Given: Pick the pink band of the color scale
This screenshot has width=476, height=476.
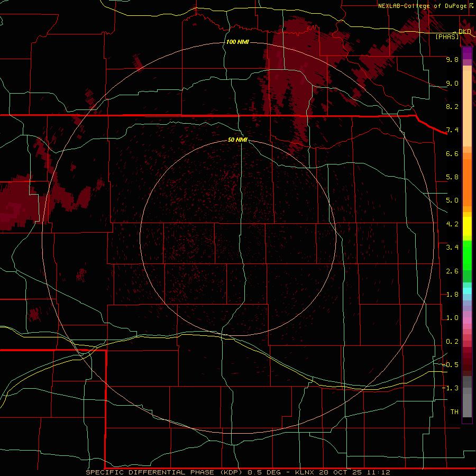Looking at the screenshot, I should pyautogui.click(x=467, y=321).
